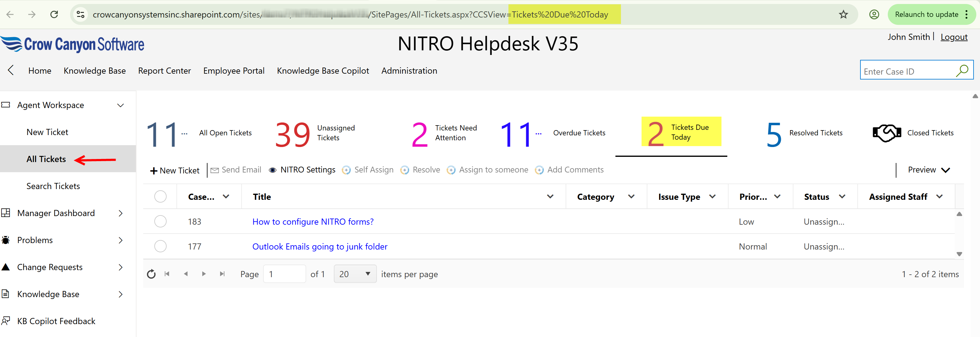Select the radio button for ticket 183
The image size is (980, 337).
[x=160, y=221]
